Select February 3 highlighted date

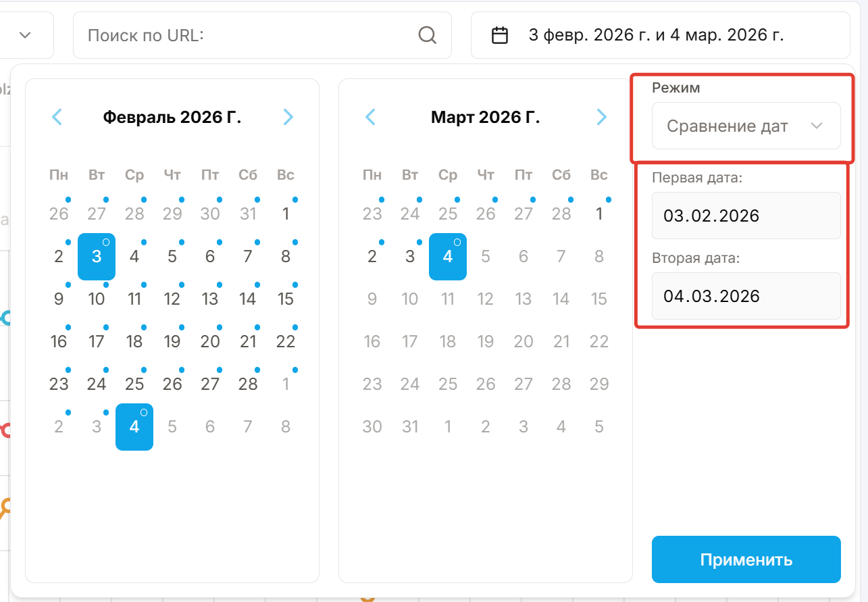pos(97,257)
